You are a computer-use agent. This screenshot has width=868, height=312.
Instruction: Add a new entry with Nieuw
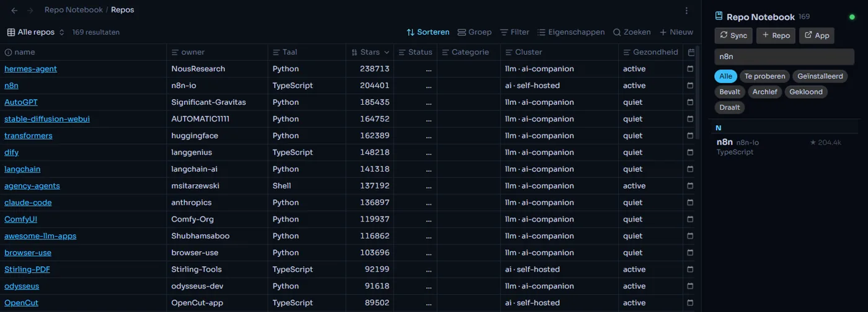point(676,32)
